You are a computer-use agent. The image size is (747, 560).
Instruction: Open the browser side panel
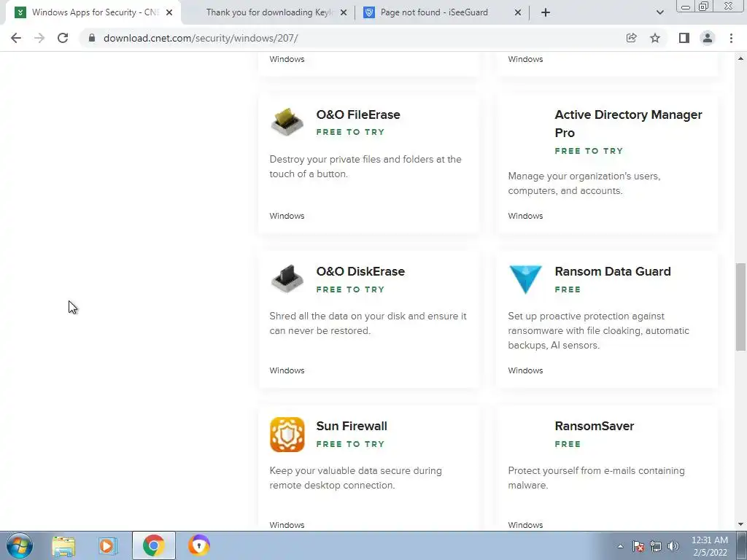tap(684, 38)
